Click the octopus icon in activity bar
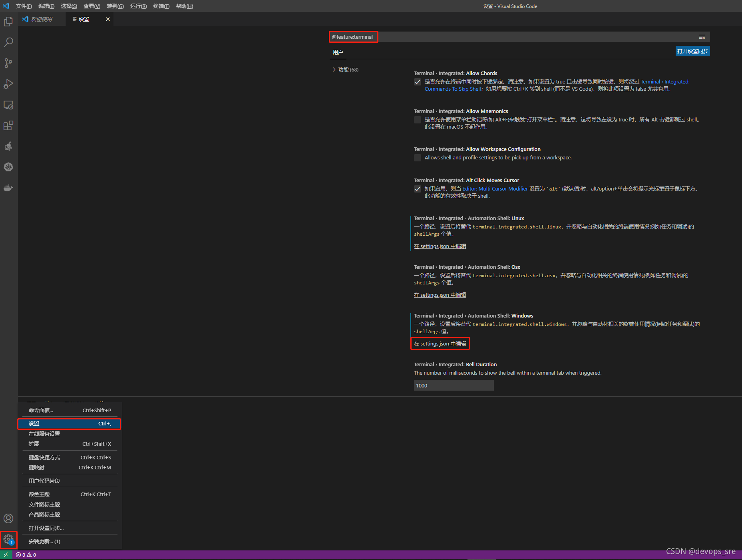The height and width of the screenshot is (560, 742). pos(8,147)
